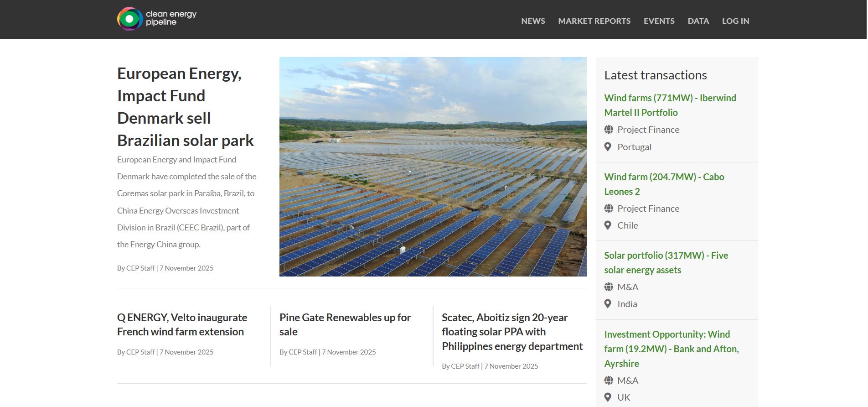Click globe icon beside Ayrshire M&A entry
868x407 pixels.
tap(609, 381)
